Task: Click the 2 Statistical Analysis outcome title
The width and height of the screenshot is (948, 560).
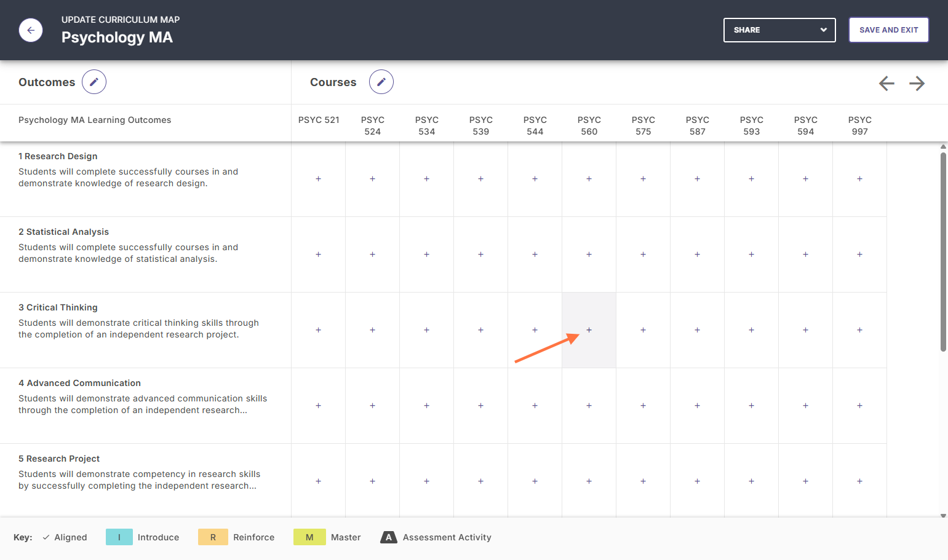Action: [63, 232]
